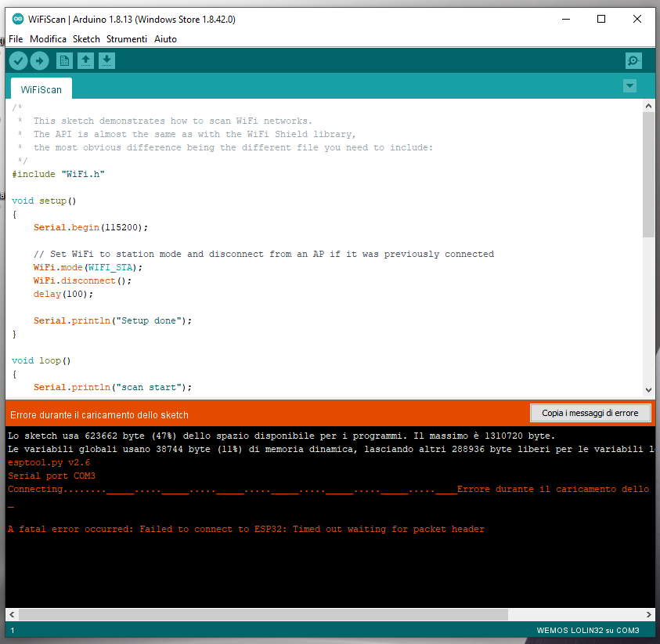Click the Set WiFi to station mode comment
Screen dimensions: 660x644
coord(264,254)
